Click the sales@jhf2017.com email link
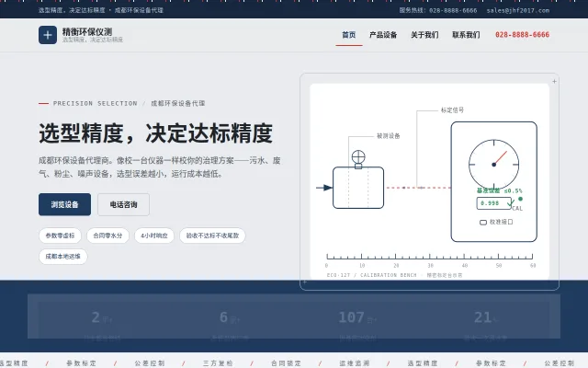Viewport: 588px width, 368px height. [x=518, y=10]
